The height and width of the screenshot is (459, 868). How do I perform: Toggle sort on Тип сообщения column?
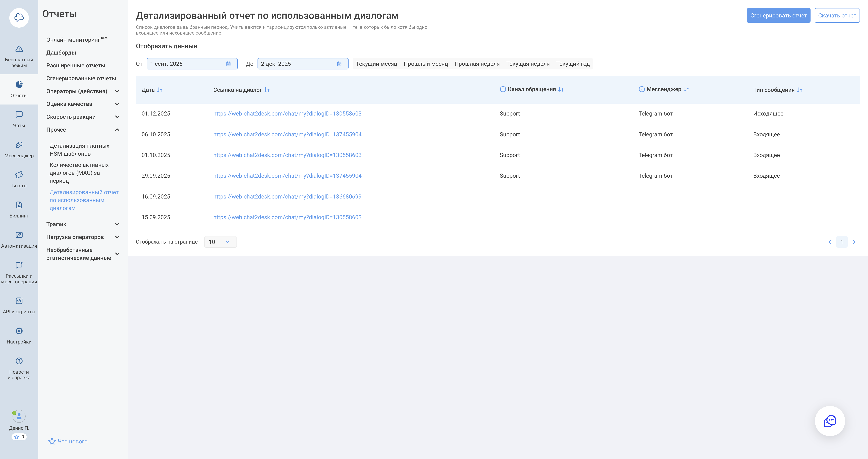(800, 90)
